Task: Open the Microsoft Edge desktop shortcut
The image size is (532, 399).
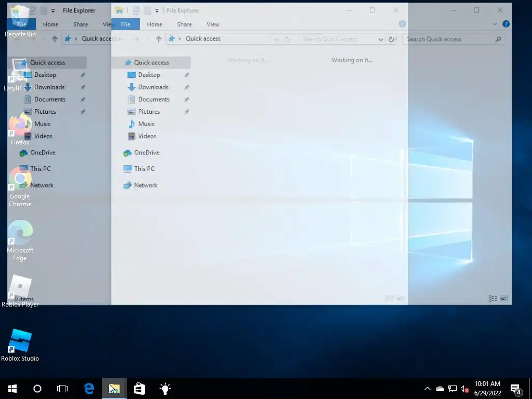Action: pos(20,241)
